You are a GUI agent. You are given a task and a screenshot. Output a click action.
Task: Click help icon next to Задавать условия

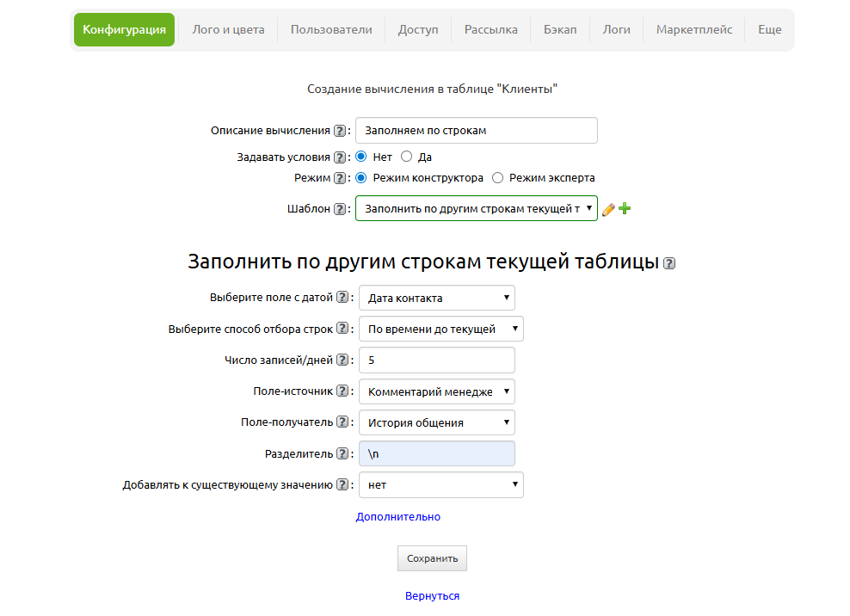(339, 157)
